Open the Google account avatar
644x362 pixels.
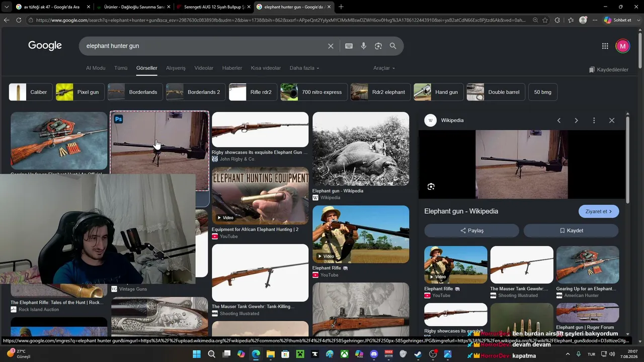click(623, 46)
